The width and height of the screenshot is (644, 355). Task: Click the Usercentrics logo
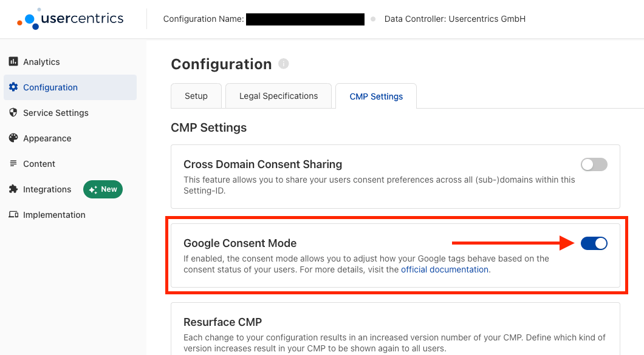(x=70, y=19)
